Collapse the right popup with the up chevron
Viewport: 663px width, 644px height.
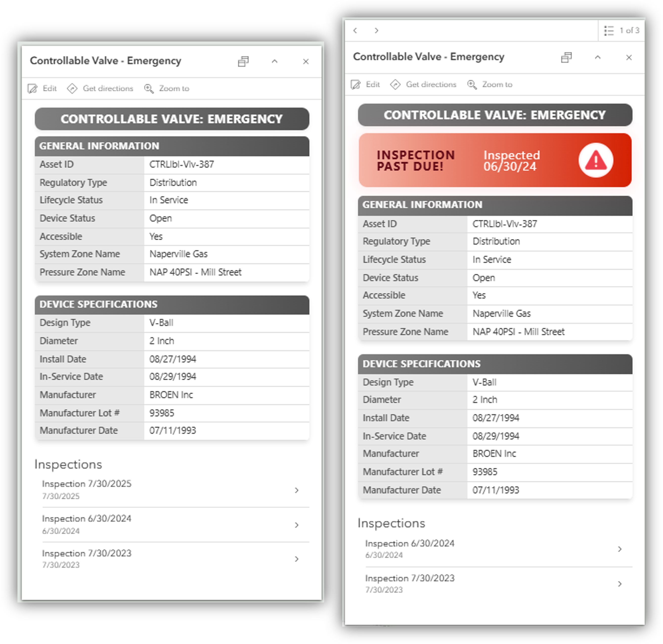pyautogui.click(x=598, y=57)
